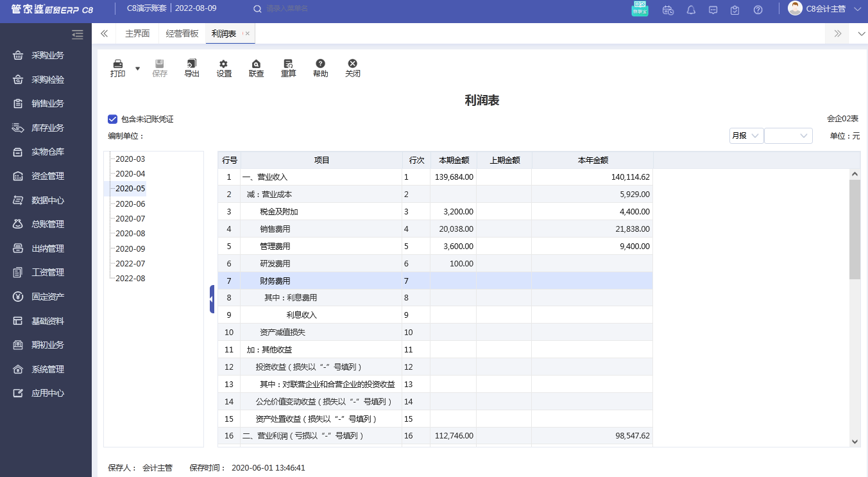
Task: Open the empty dropdown beside 月报
Action: click(x=788, y=136)
